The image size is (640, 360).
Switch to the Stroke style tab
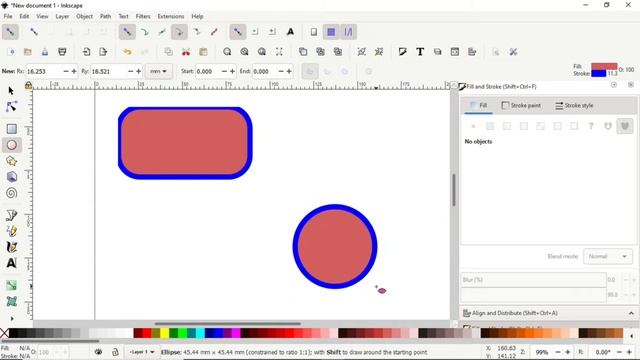pos(574,105)
